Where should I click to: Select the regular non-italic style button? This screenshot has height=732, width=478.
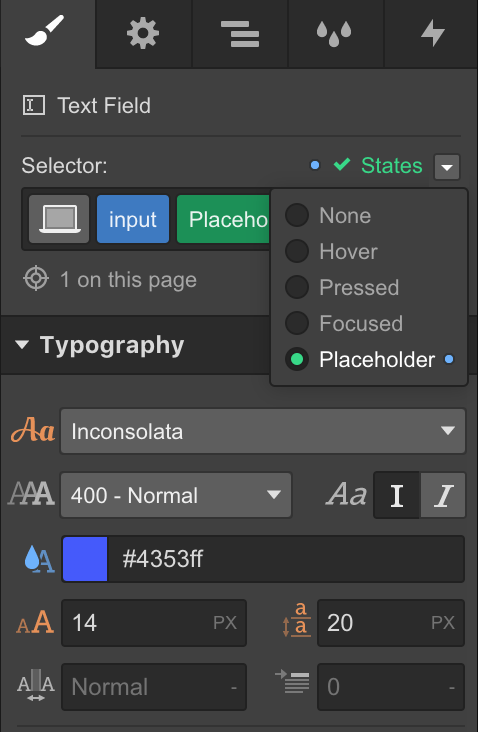(x=397, y=495)
